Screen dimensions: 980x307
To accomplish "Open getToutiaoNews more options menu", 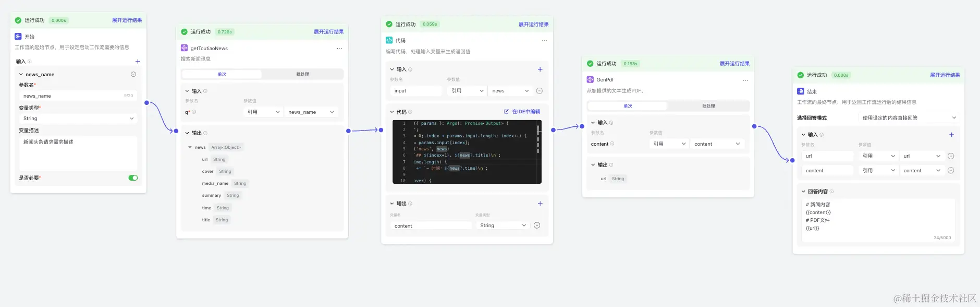I will pyautogui.click(x=339, y=49).
